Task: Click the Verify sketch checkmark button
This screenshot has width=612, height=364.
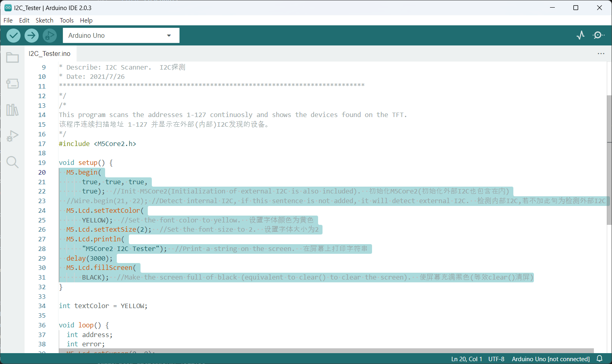Action: pyautogui.click(x=14, y=35)
